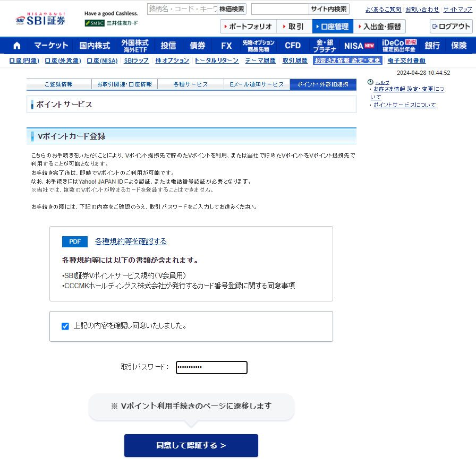476x466 pixels.
Task: Open the 口座管理 menu
Action: click(x=333, y=27)
